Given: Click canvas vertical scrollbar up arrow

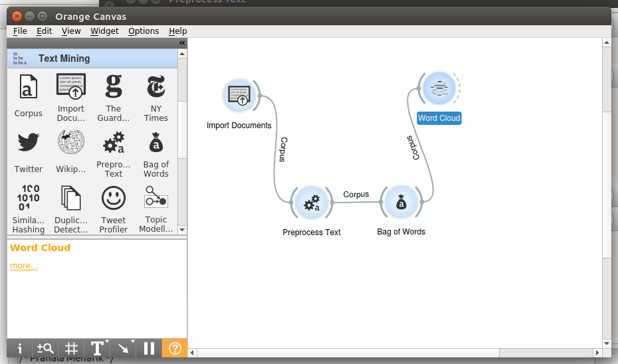Looking at the screenshot, I should 607,43.
